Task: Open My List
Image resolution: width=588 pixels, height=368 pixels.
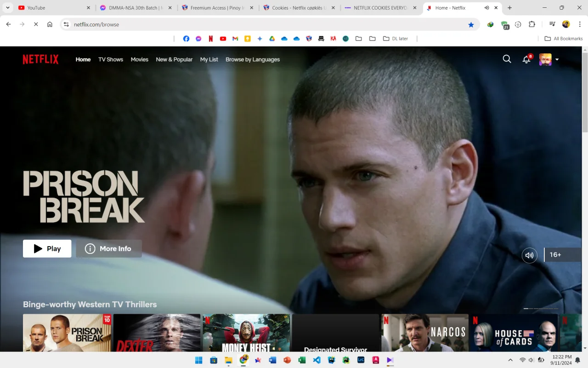Action: click(209, 59)
